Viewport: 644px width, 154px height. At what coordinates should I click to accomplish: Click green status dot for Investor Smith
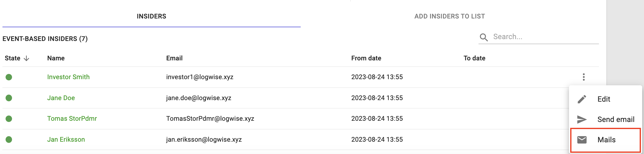point(9,77)
